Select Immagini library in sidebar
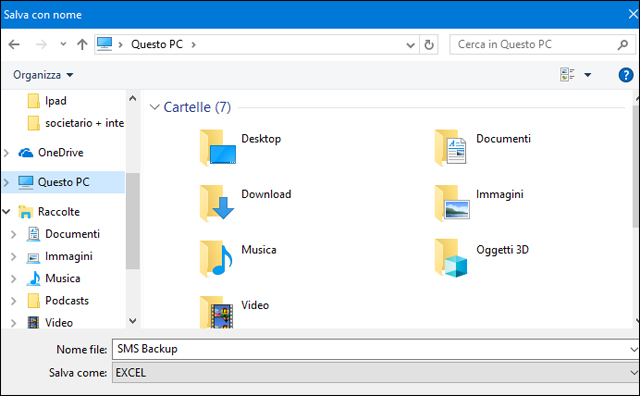640x396 pixels. coord(69,256)
